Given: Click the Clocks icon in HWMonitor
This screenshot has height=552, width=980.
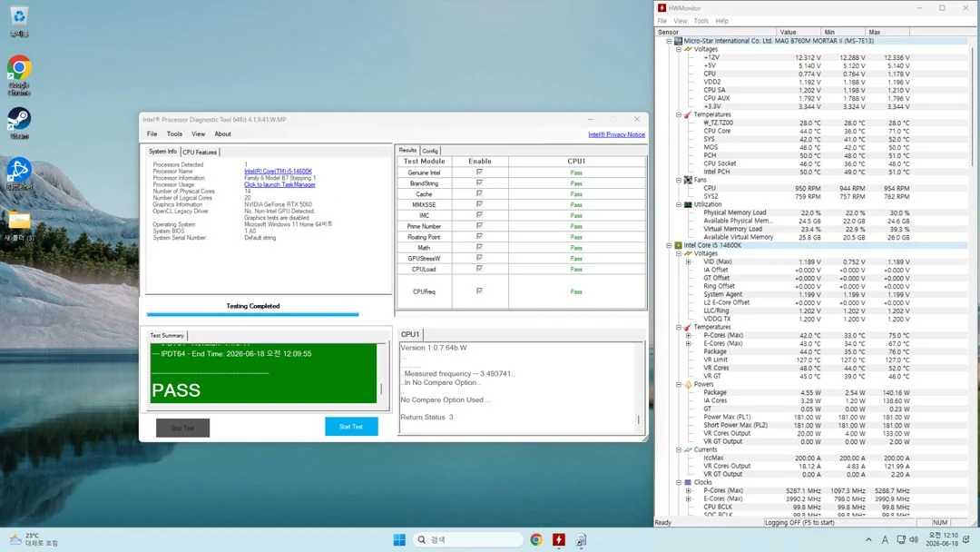Looking at the screenshot, I should point(688,482).
